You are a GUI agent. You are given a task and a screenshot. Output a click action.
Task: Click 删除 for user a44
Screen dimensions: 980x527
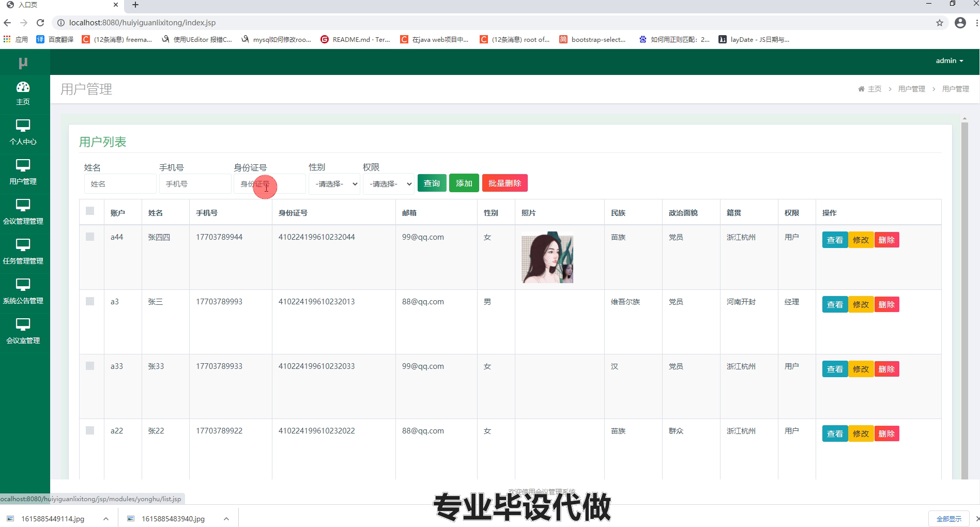(886, 240)
